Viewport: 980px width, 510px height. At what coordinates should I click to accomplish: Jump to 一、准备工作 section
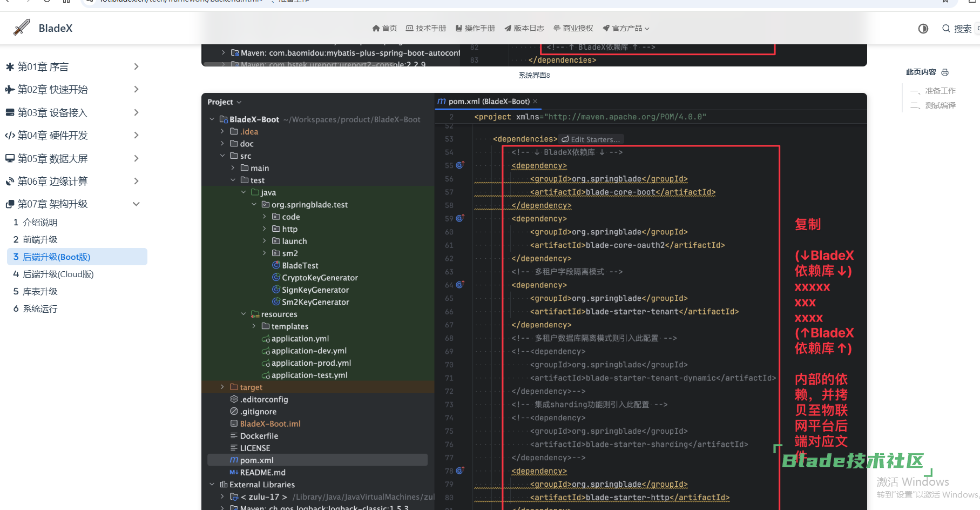pyautogui.click(x=933, y=91)
